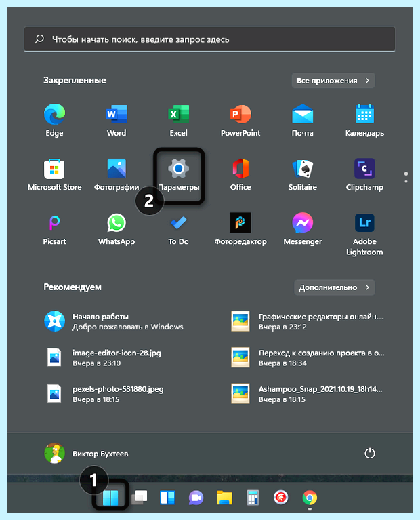Open the red swirl taskbar app
This screenshot has height=520, width=420.
(281, 498)
